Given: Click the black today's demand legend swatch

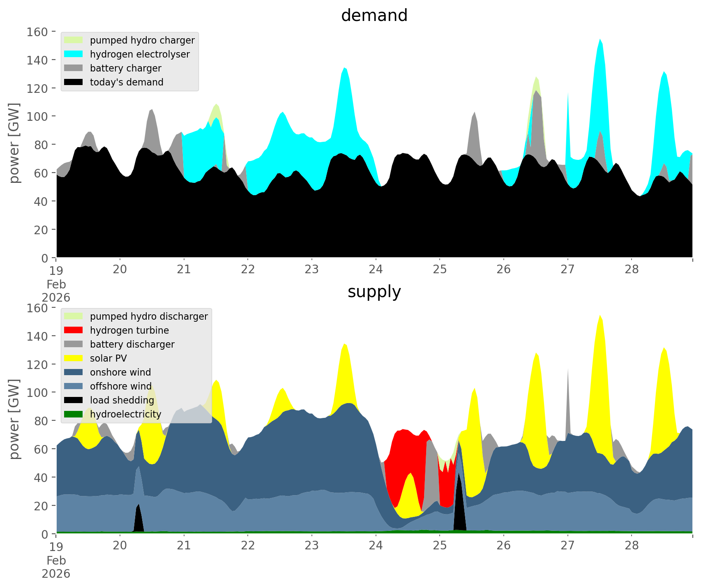Looking at the screenshot, I should (74, 82).
